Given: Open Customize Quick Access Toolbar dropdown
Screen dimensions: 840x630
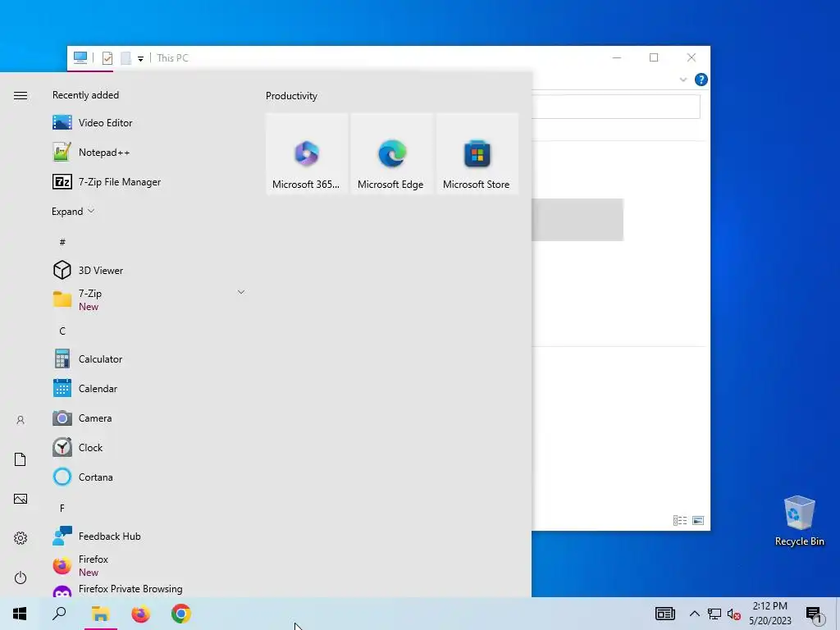Looking at the screenshot, I should tap(140, 58).
